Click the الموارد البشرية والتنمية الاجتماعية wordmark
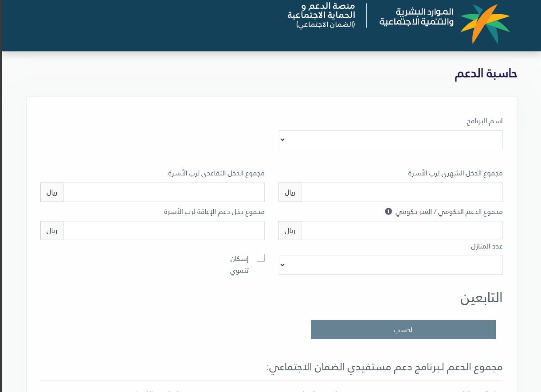The width and height of the screenshot is (541, 392). tap(416, 17)
